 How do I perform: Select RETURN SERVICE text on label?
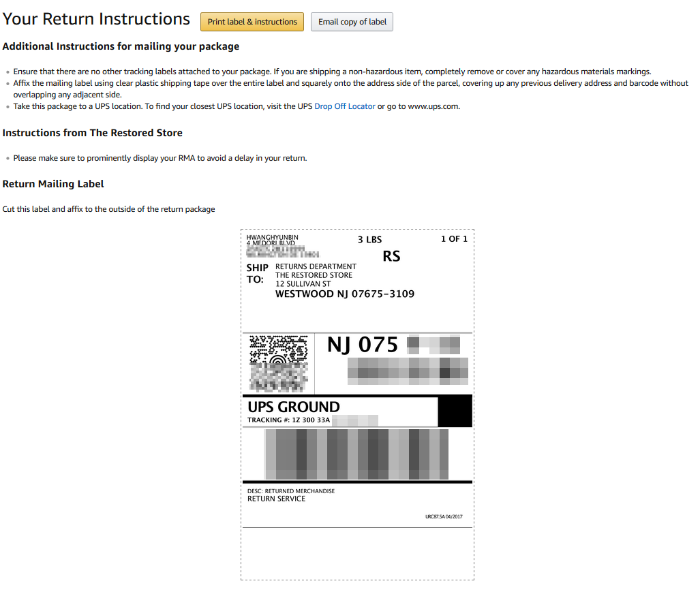tap(276, 499)
